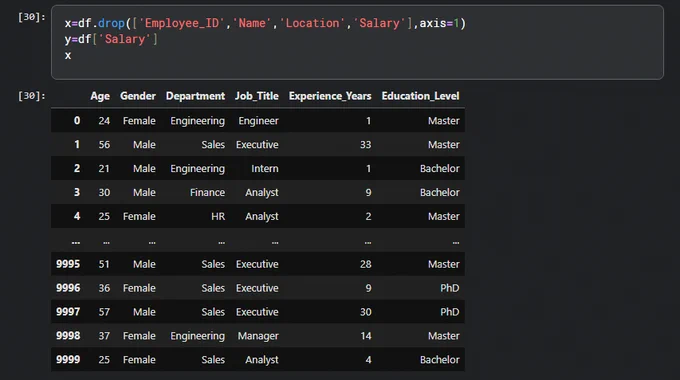
Task: Click experience value 14 in row 9998
Action: point(366,336)
